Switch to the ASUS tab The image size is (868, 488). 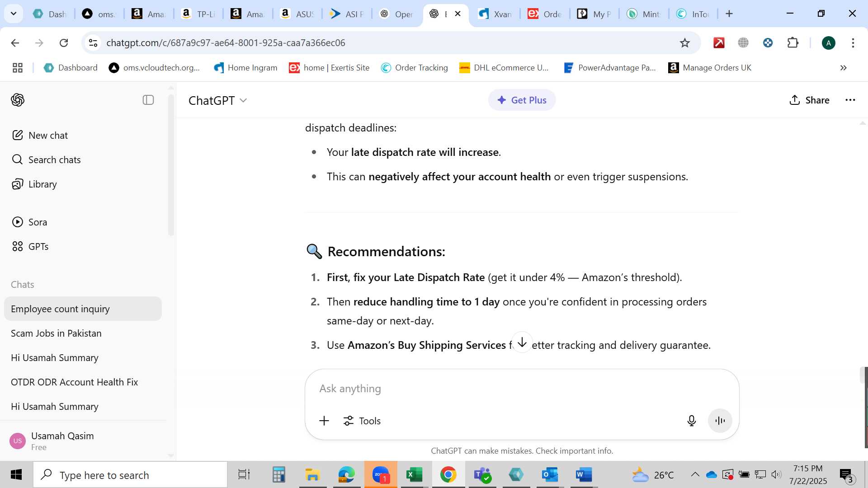click(297, 14)
